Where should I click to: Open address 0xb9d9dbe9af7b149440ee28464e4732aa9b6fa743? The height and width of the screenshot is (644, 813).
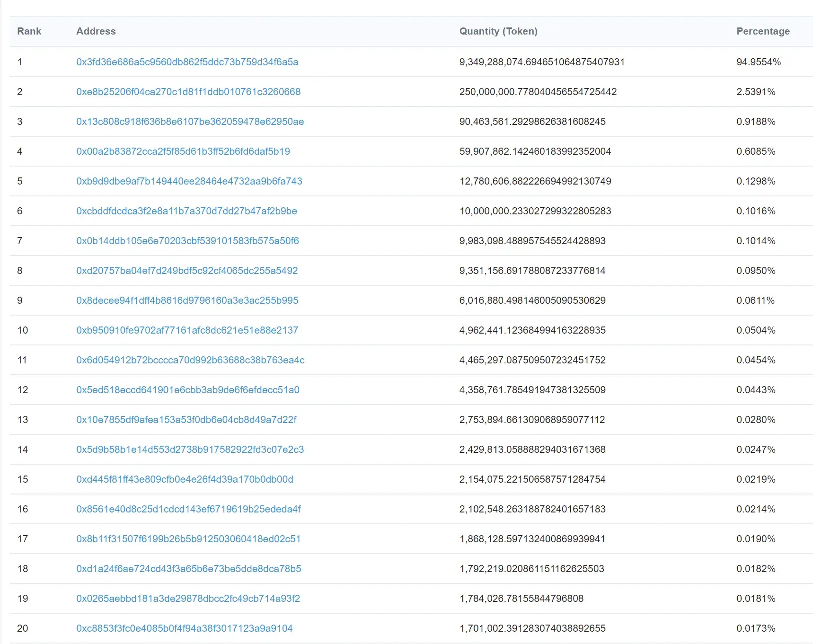189,181
